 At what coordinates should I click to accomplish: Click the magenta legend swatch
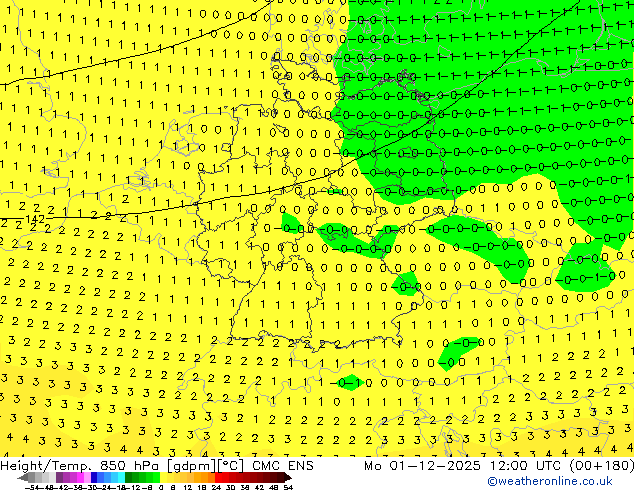(80, 478)
